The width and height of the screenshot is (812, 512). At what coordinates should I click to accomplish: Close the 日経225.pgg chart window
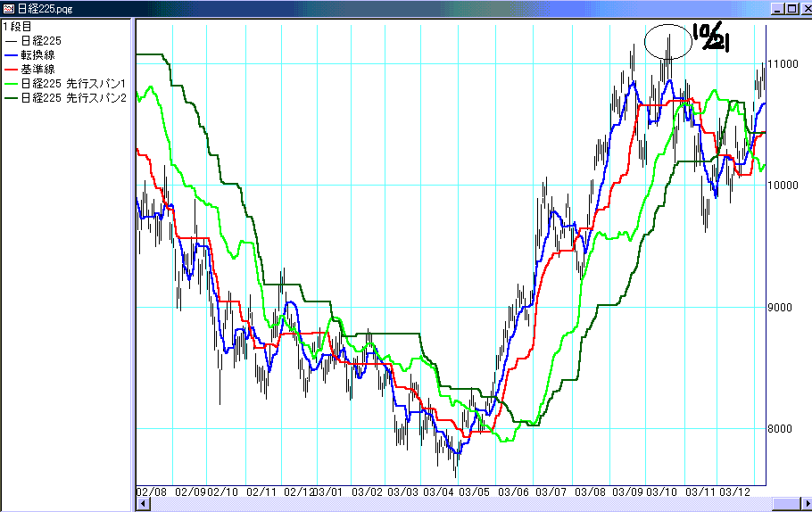[x=802, y=8]
